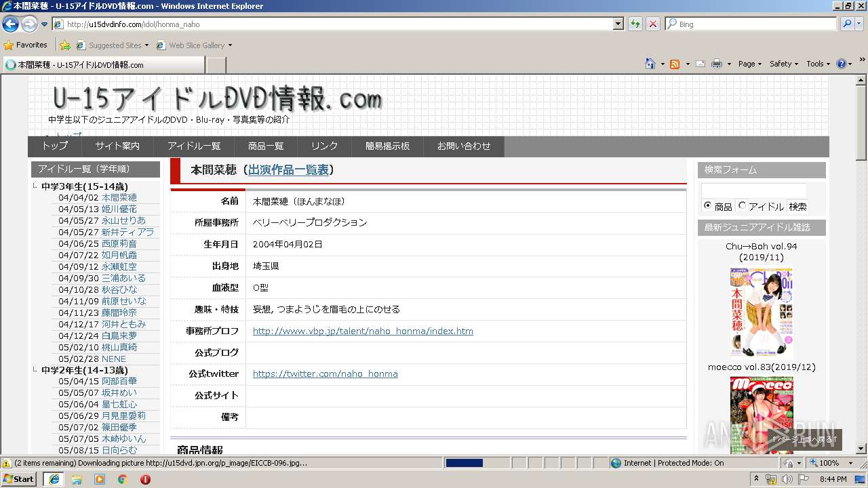Click the 阿部百華 idol link
Viewport: 868px width, 488px height.
tap(119, 382)
